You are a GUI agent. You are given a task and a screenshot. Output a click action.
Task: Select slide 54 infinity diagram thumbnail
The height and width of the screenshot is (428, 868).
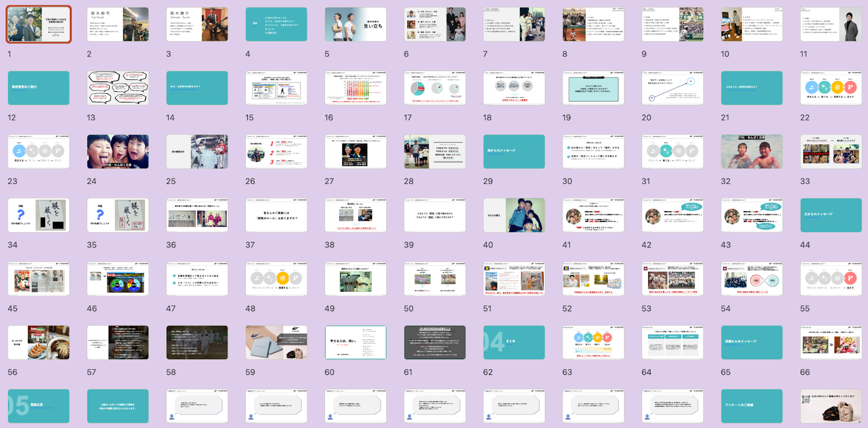coord(751,279)
